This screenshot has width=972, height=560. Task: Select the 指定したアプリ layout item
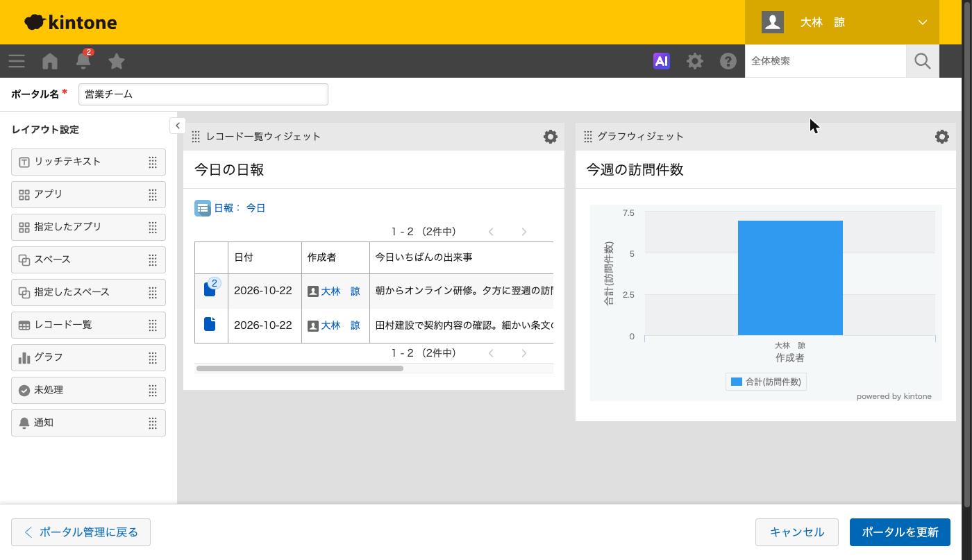tap(88, 227)
